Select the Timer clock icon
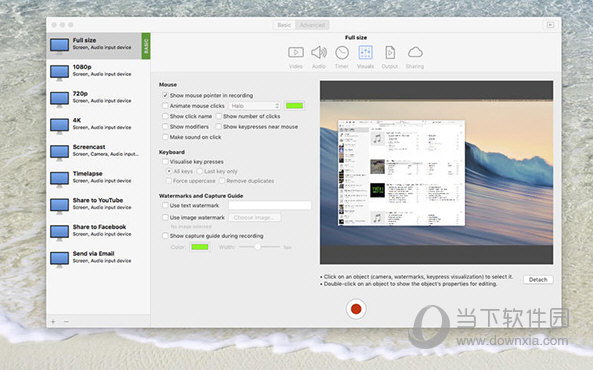 point(342,53)
